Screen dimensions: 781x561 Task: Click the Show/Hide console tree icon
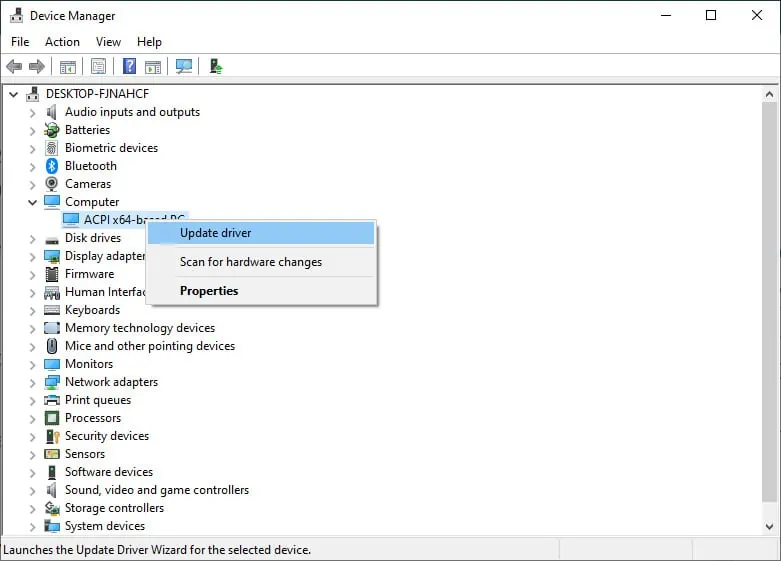pyautogui.click(x=68, y=66)
